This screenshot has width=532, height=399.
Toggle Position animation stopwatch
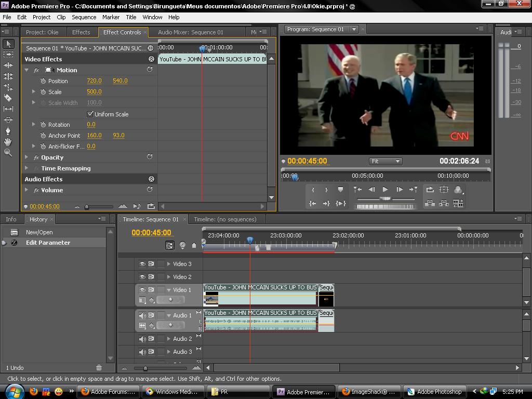click(43, 81)
